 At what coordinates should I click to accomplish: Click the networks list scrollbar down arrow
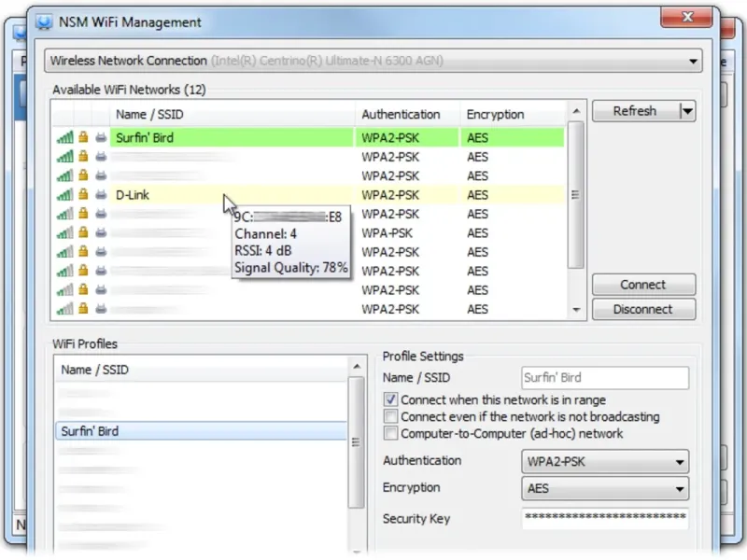pos(576,310)
